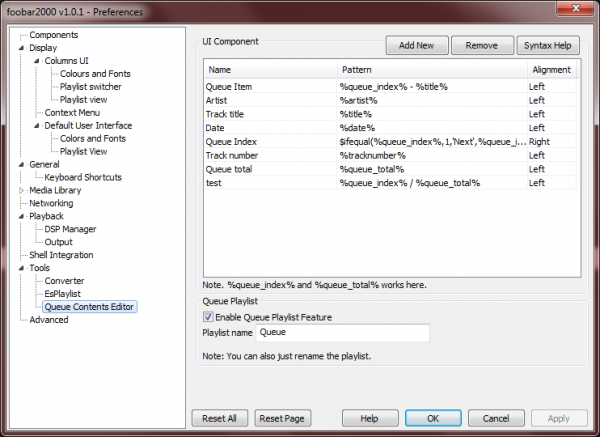Image resolution: width=600 pixels, height=437 pixels.
Task: Confirm settings with the OK button
Action: tap(432, 418)
